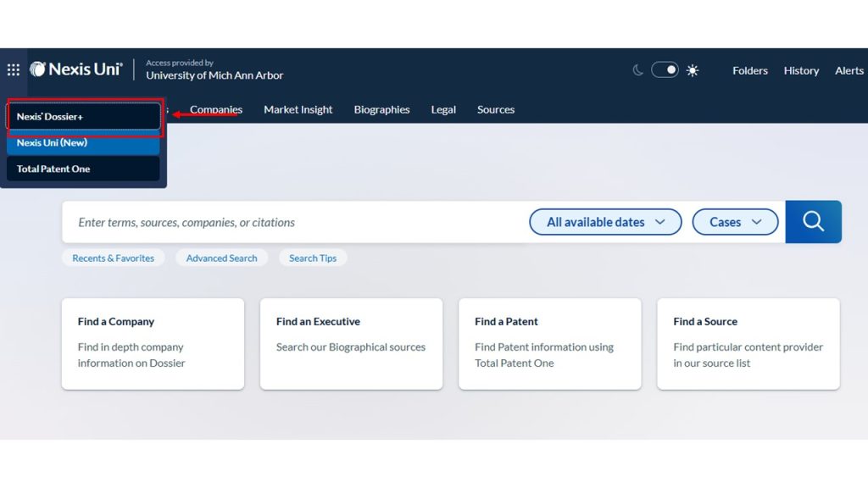
Task: Open the Find a Patent card
Action: coord(549,344)
